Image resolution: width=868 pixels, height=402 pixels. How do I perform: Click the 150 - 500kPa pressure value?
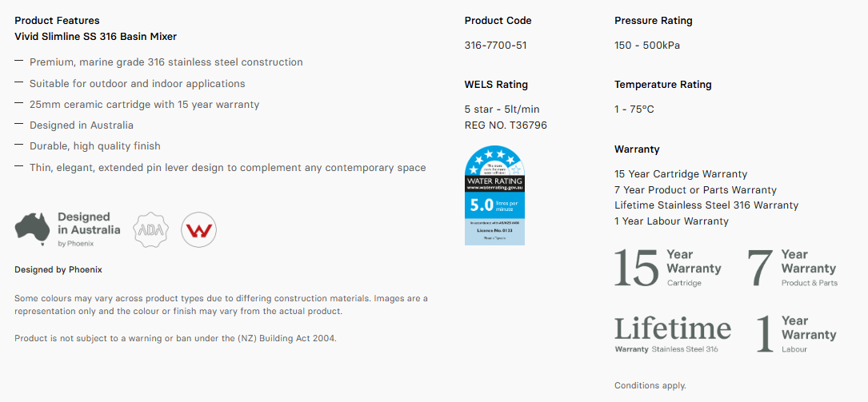click(647, 46)
